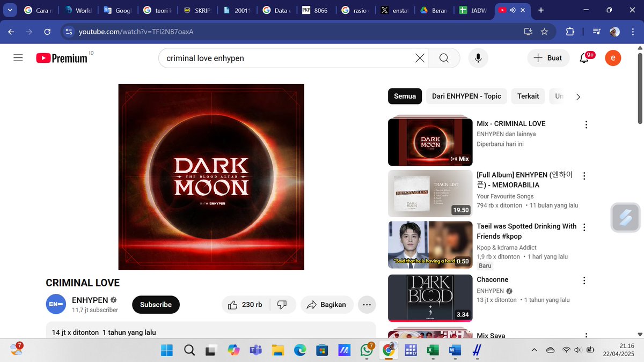Open the Chrome profile avatar
The width and height of the screenshot is (644, 362).
pos(615,32)
